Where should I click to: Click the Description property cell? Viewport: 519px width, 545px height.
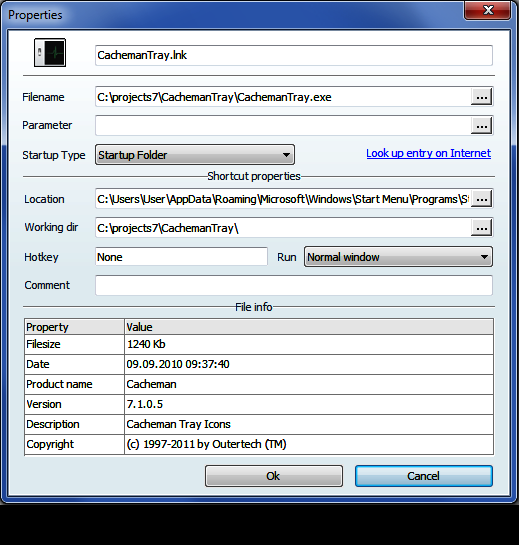74,424
